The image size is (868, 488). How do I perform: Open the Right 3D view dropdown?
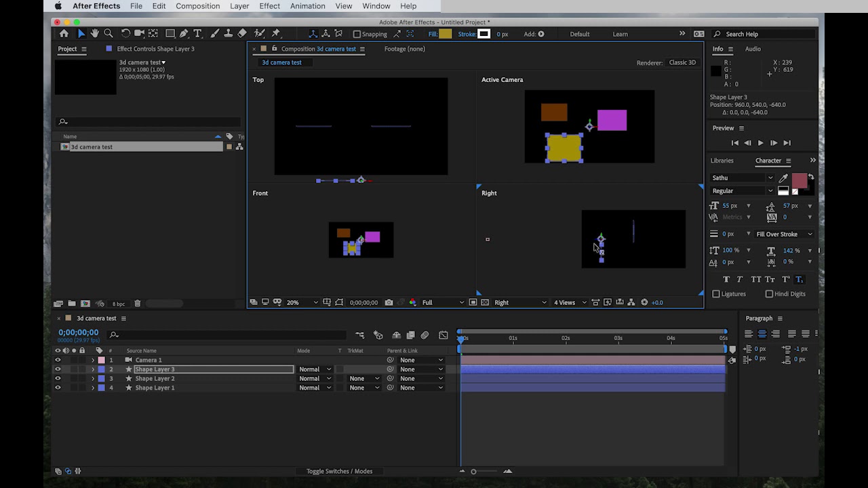pos(520,302)
